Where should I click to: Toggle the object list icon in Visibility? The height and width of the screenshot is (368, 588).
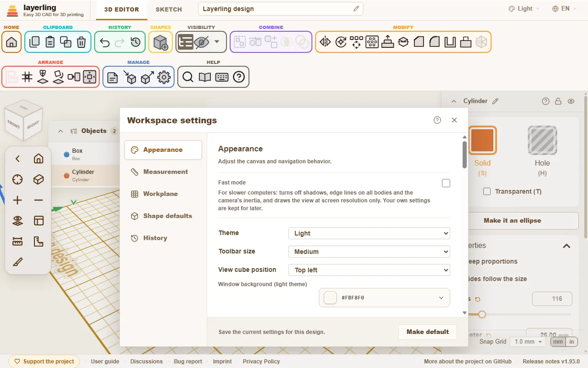tap(186, 42)
